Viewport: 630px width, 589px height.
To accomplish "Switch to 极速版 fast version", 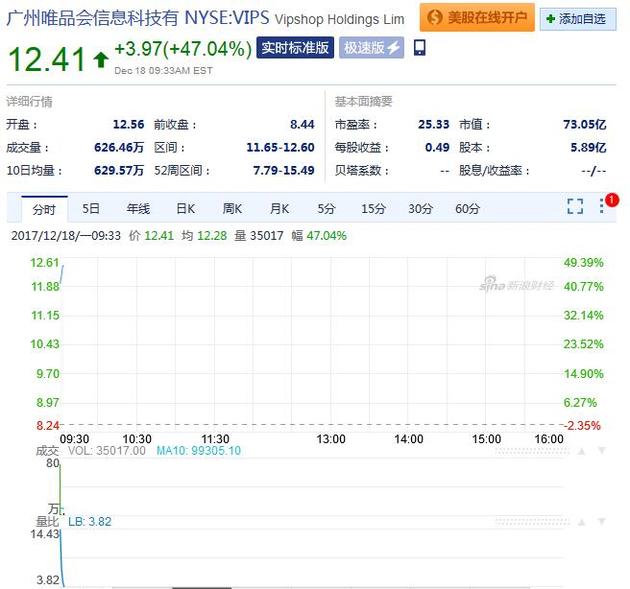I will tap(371, 48).
